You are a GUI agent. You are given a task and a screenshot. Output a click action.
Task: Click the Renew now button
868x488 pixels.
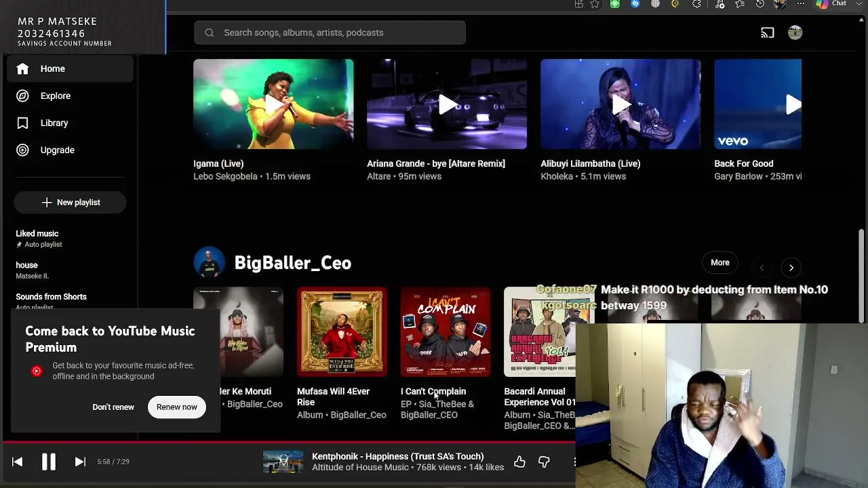[x=177, y=407]
